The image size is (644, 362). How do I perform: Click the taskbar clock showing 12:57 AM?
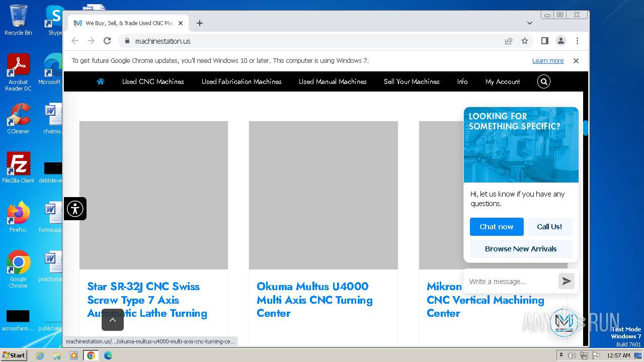[618, 355]
